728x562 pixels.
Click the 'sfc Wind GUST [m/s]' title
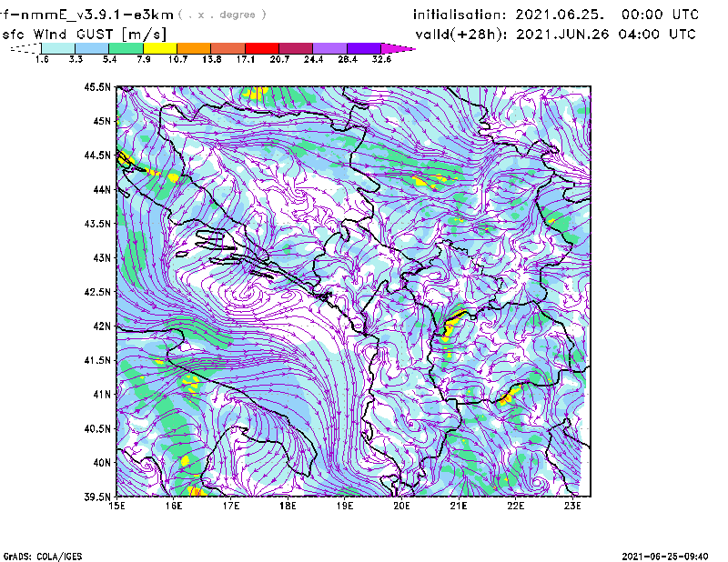84,35
